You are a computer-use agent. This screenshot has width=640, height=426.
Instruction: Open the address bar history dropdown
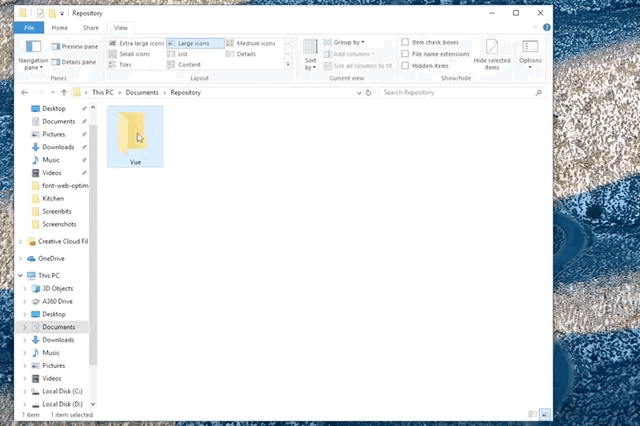[x=359, y=93]
